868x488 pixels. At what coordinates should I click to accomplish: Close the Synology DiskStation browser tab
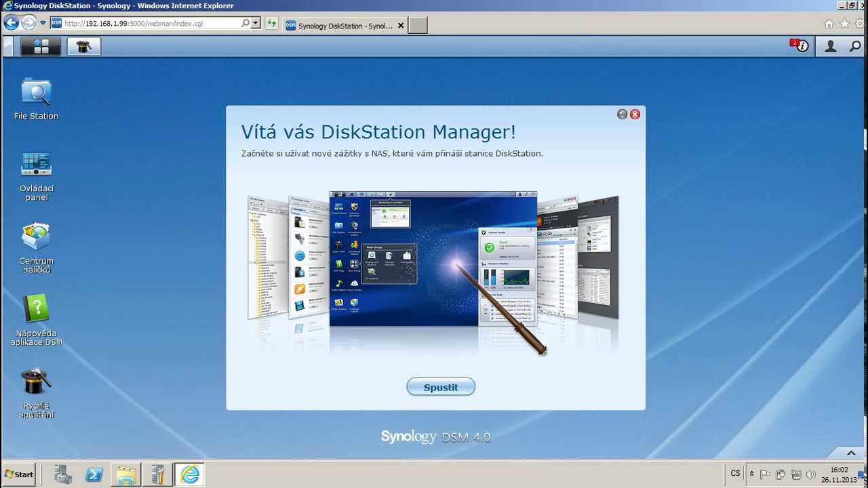coord(401,26)
